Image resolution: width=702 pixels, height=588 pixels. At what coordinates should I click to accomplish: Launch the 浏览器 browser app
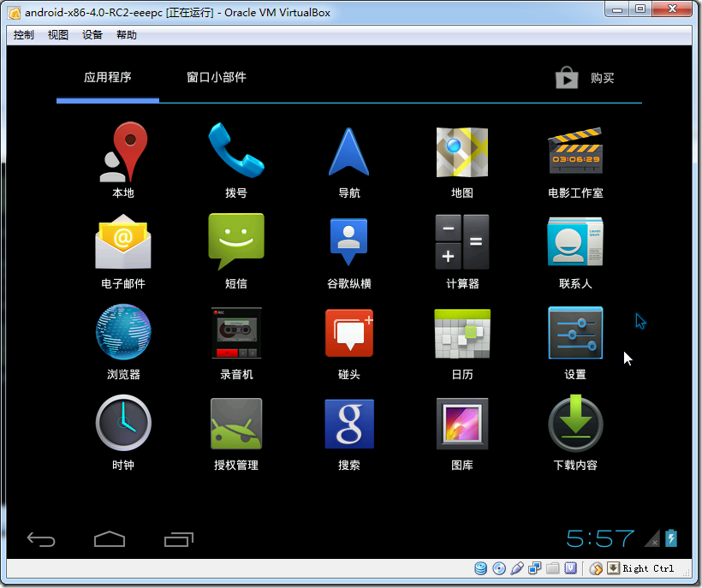[123, 342]
